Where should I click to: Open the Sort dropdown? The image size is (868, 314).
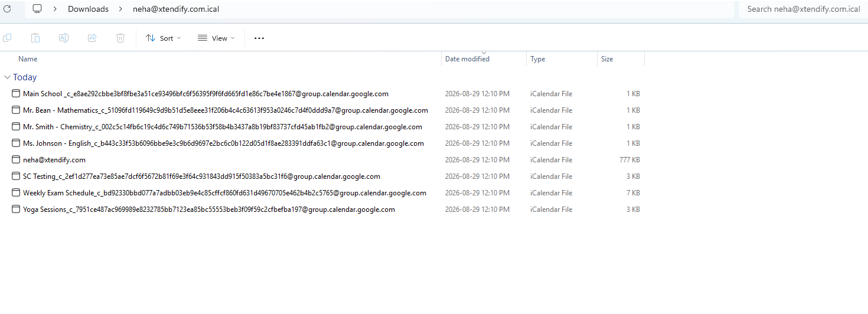164,38
